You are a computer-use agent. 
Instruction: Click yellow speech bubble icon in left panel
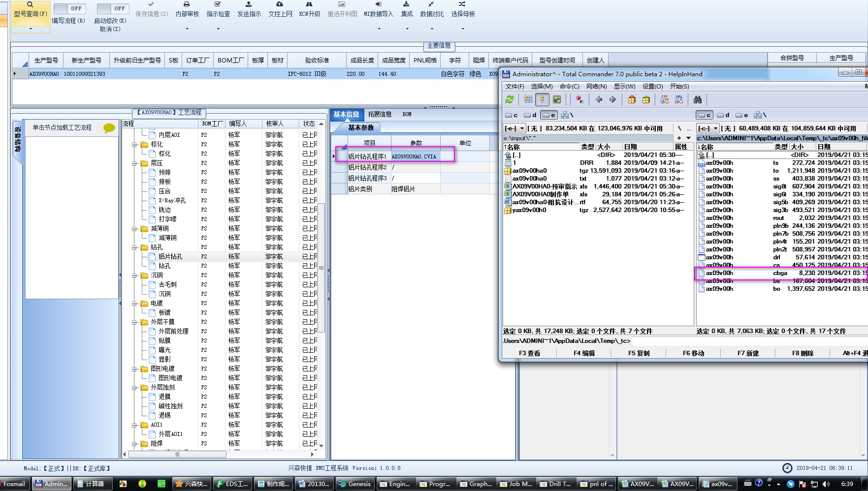coord(109,128)
